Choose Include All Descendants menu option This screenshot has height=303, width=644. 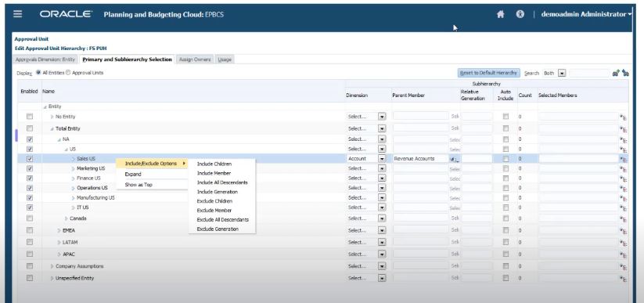click(221, 182)
